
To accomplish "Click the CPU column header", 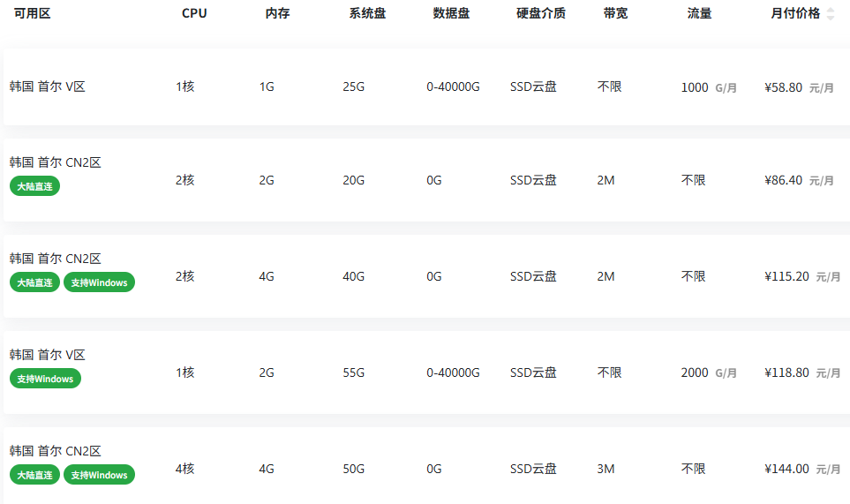I will tap(193, 14).
